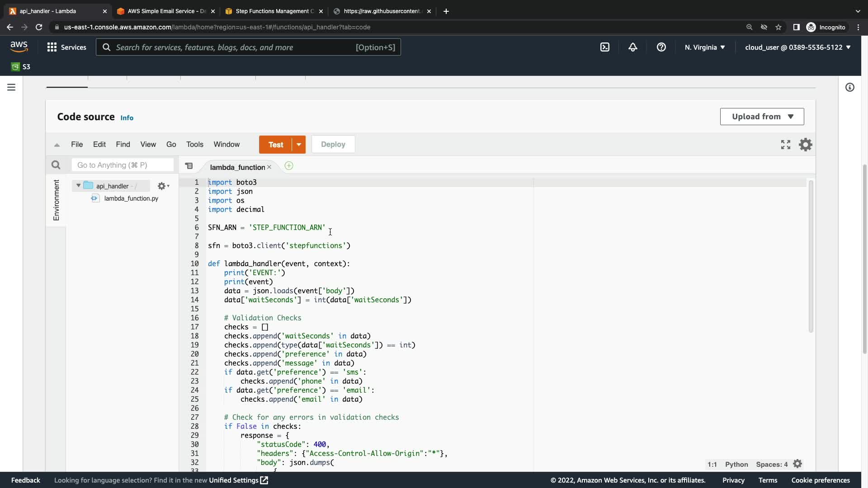This screenshot has height=488, width=868.
Task: Click the help question mark icon
Action: click(661, 47)
